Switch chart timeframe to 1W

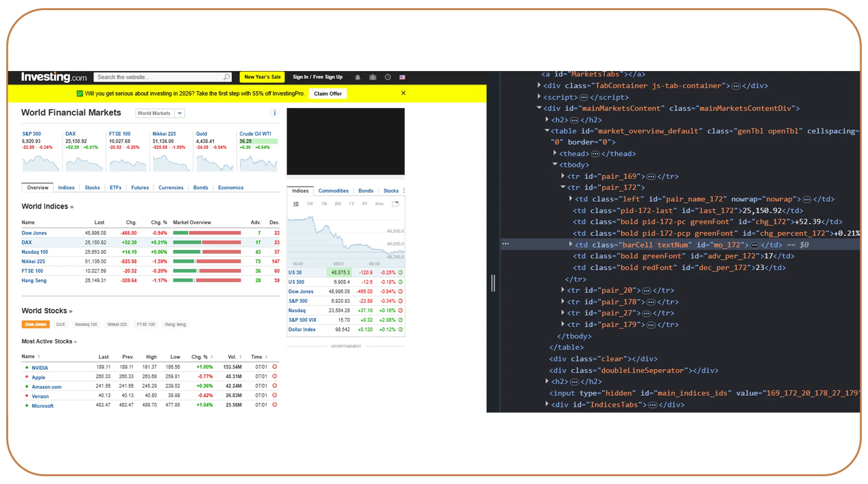point(310,203)
